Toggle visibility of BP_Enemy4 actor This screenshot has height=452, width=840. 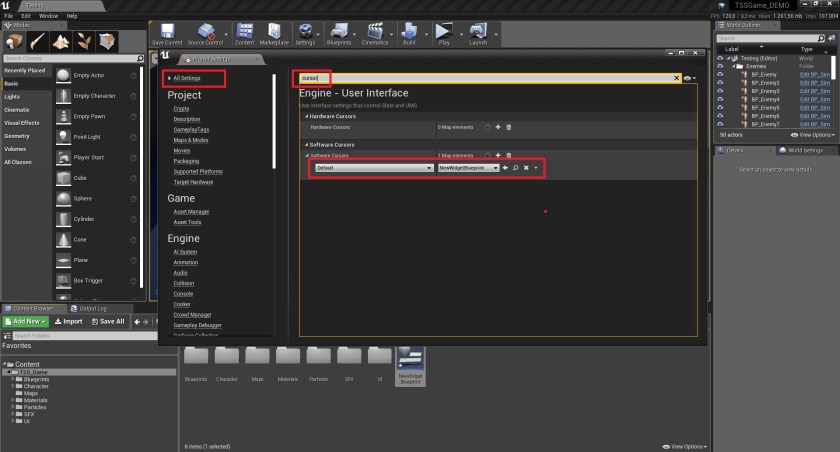coord(722,99)
